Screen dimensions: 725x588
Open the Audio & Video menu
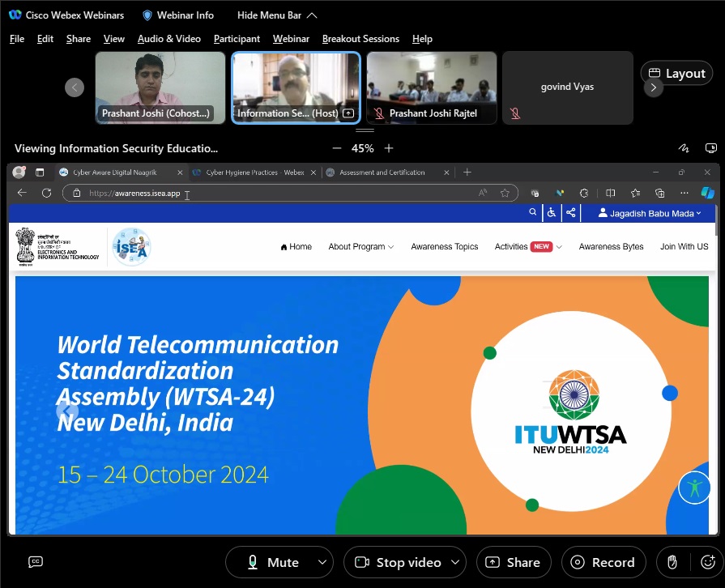(168, 39)
